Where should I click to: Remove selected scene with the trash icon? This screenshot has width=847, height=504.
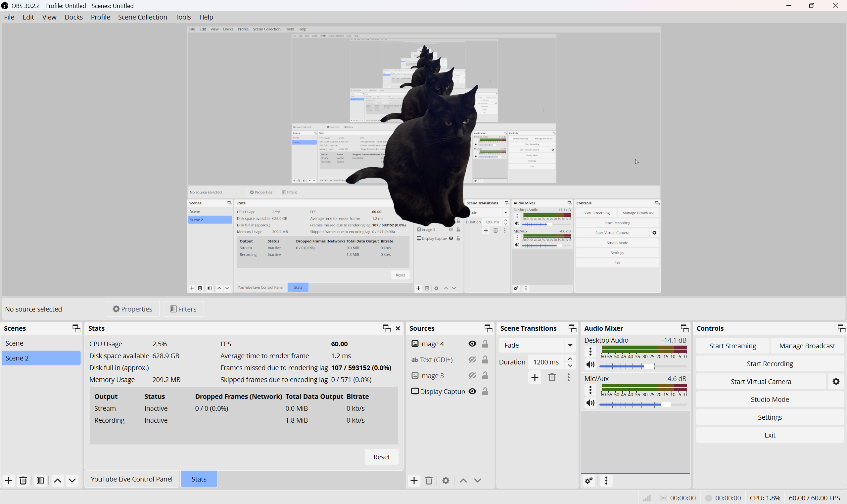pyautogui.click(x=23, y=480)
